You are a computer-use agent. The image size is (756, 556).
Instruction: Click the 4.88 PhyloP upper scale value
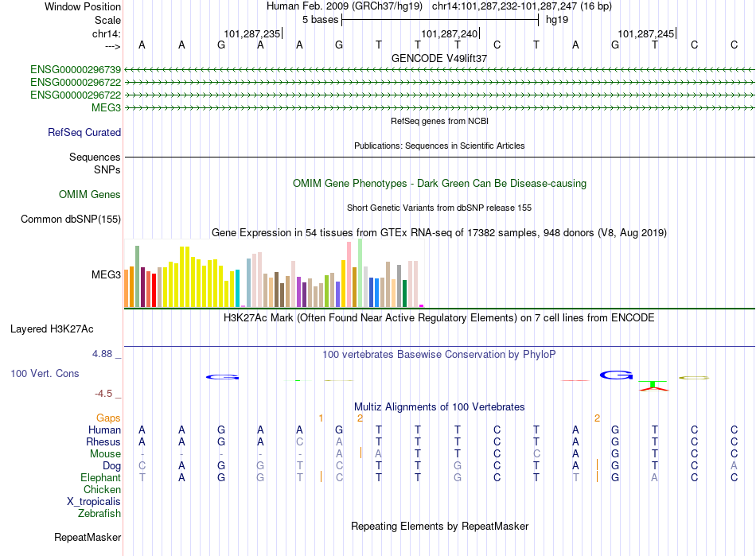[x=102, y=354]
